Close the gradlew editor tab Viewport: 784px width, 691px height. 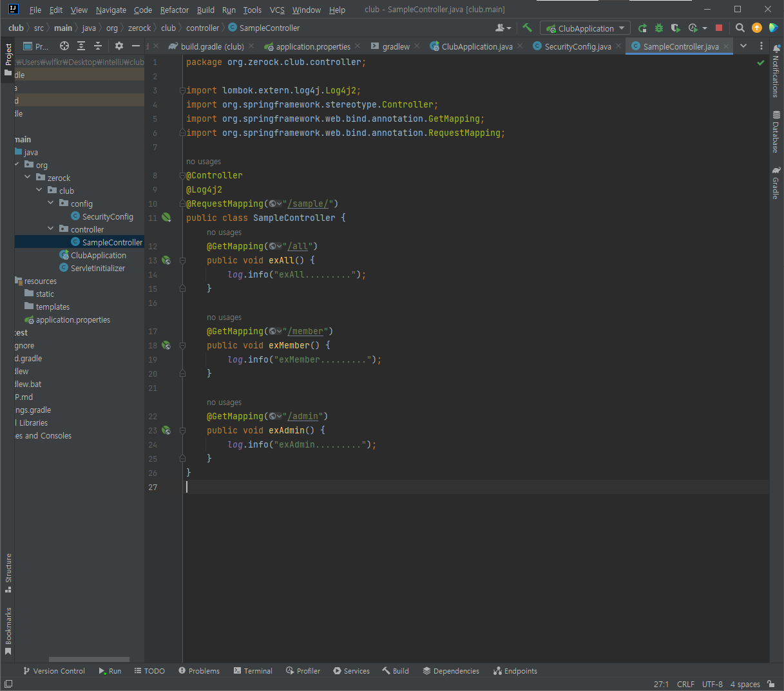417,46
